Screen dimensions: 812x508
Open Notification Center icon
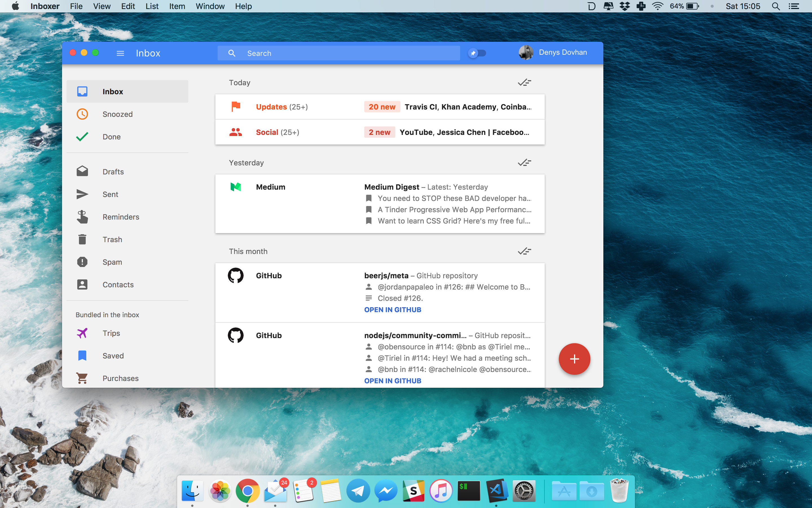pos(794,6)
